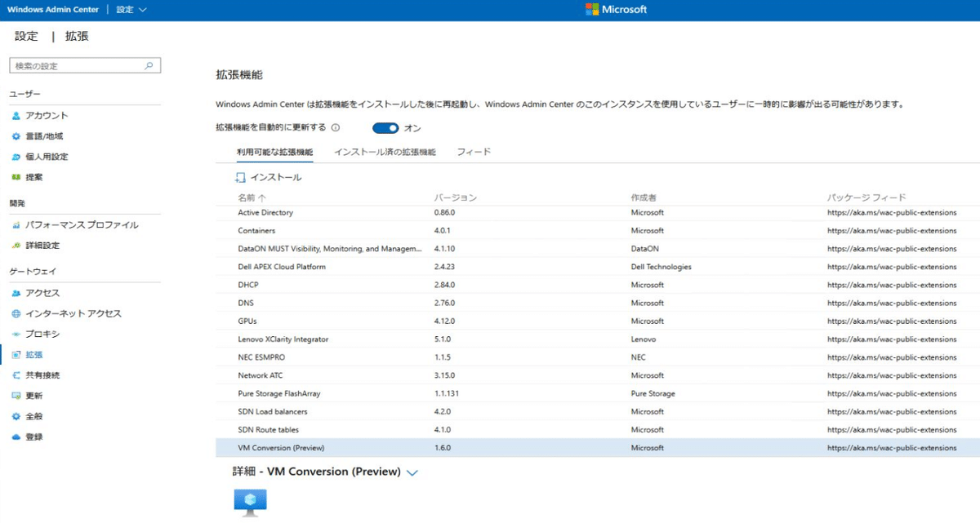
Task: Click the info tooltip beside auto-update toggle
Action: click(337, 128)
